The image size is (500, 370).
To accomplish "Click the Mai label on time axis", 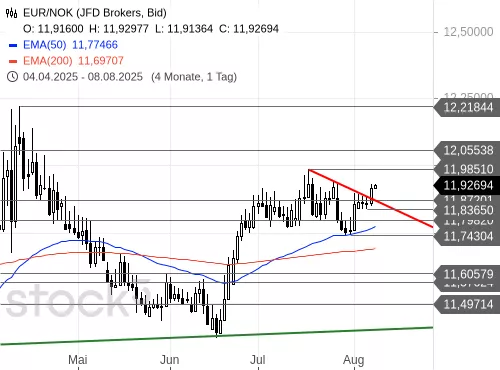I will point(78,360).
